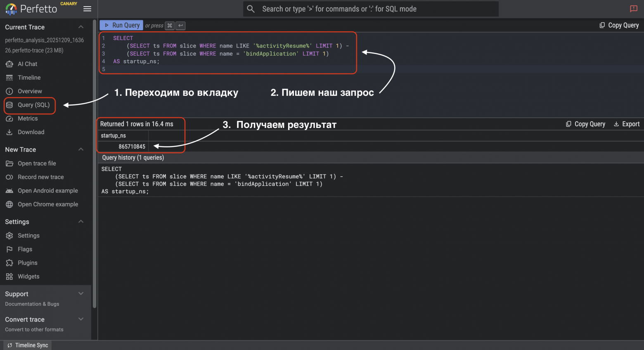Click Export in the results header

point(626,124)
